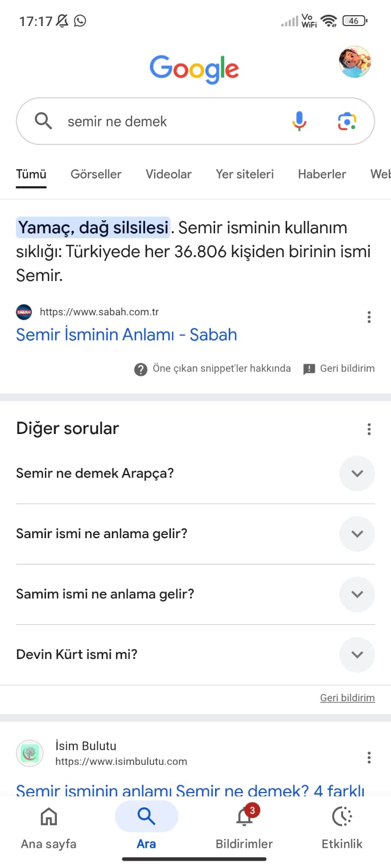The width and height of the screenshot is (391, 868).
Task: Expand "Samir ismi ne anlama gelir?" question
Action: click(x=357, y=534)
